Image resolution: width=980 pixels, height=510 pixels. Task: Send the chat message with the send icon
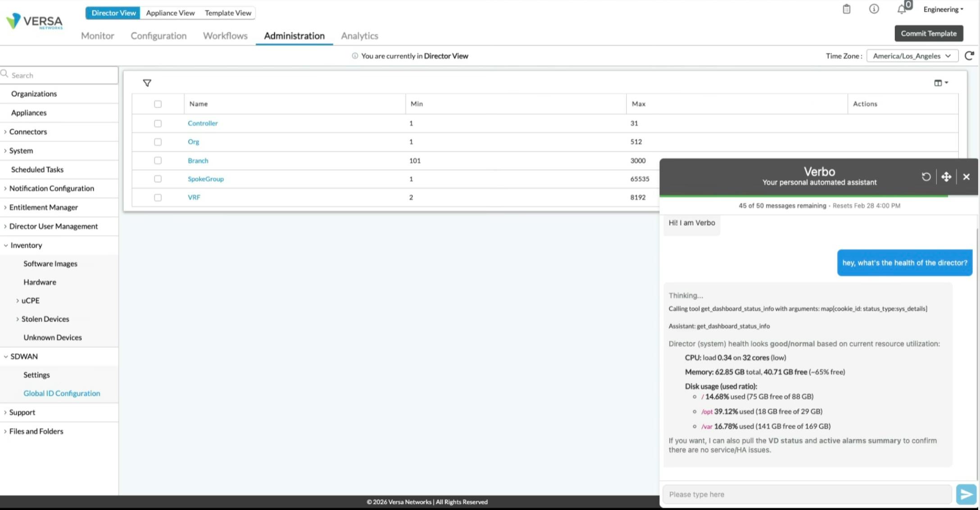(966, 494)
